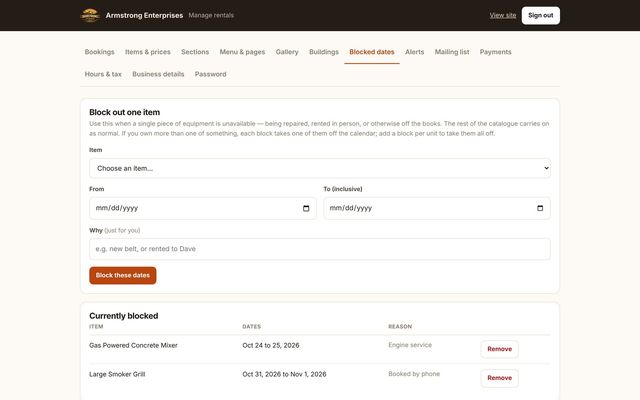Click the Booked by phone reason
Screen dimensions: 640x400
pos(414,374)
